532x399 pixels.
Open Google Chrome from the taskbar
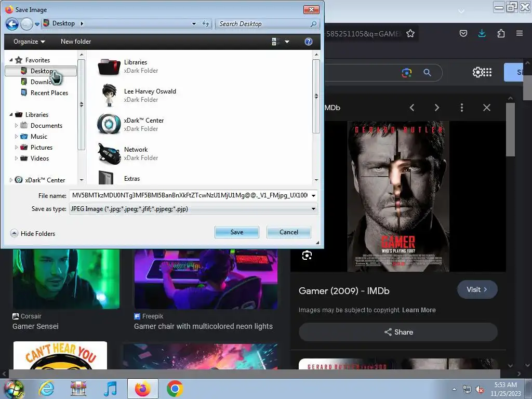(x=175, y=389)
